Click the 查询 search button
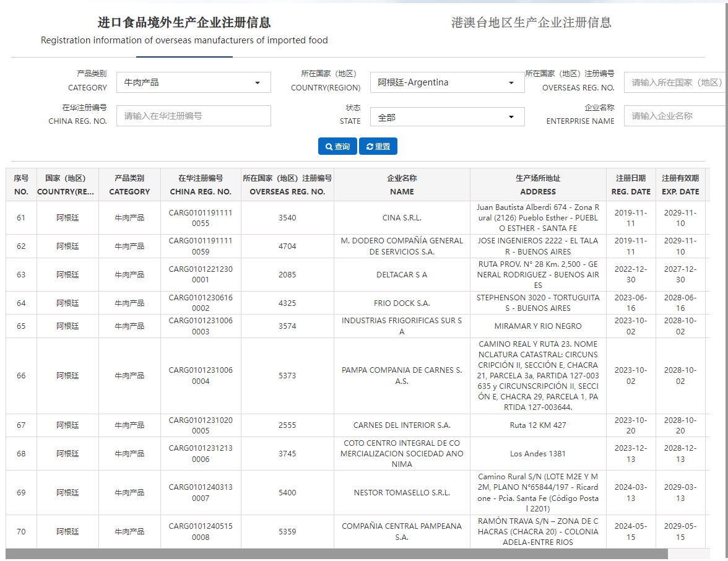Screen dimensions: 728x561 [x=337, y=146]
